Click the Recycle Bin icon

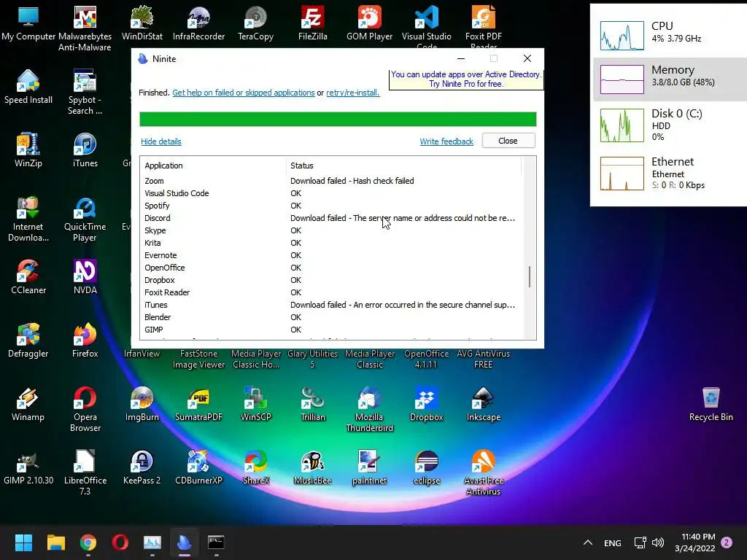click(711, 404)
